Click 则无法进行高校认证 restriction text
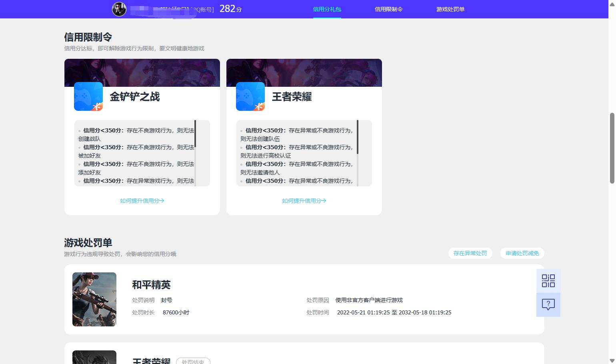Viewport: 616px width, 364px height. [x=266, y=156]
